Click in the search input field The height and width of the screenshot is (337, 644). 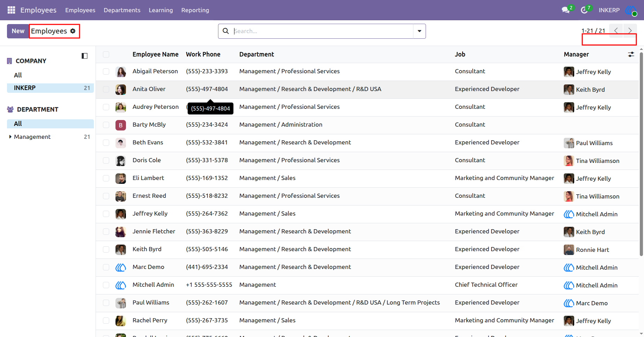click(x=323, y=31)
